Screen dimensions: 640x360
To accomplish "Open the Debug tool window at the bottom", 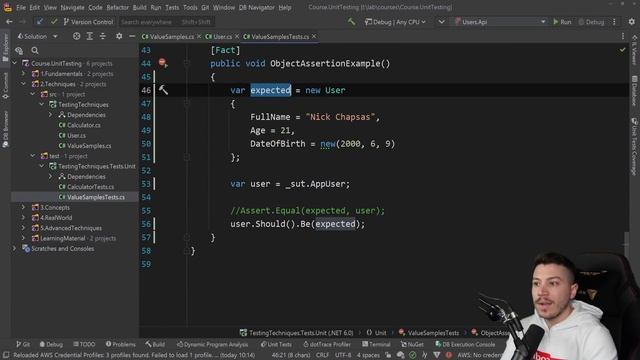I will (x=51, y=344).
